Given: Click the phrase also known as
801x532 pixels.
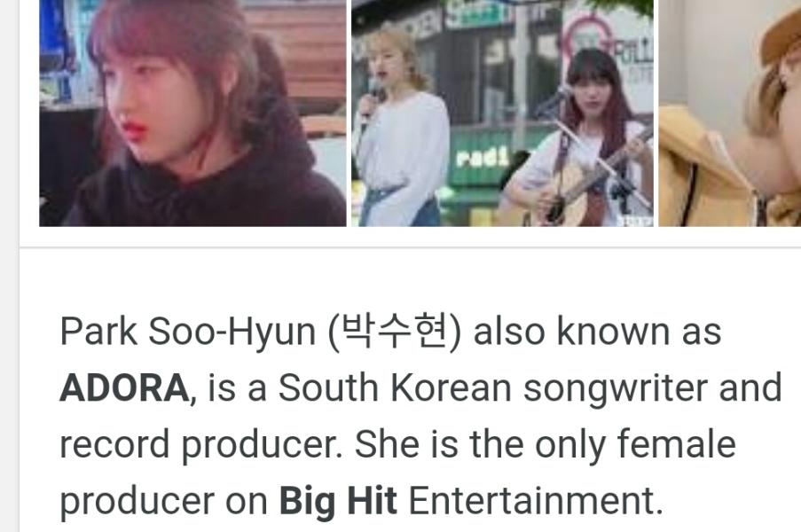Looking at the screenshot, I should pyautogui.click(x=597, y=332).
